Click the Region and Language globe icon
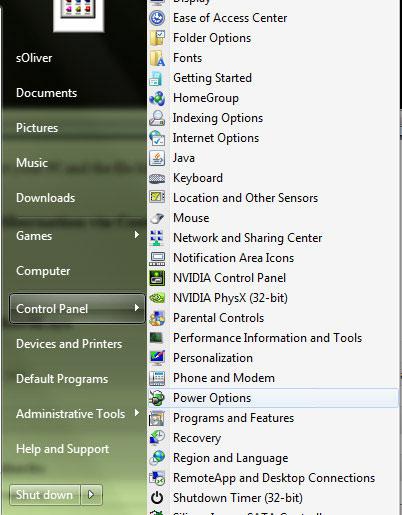Screen dimensions: 402x515 (157, 458)
